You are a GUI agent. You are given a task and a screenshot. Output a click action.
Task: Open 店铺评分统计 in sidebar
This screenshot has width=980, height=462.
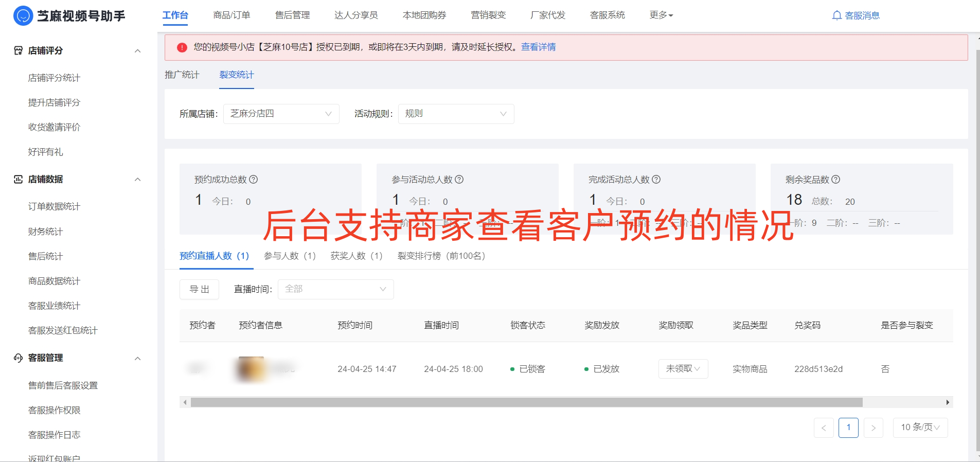[x=54, y=78]
